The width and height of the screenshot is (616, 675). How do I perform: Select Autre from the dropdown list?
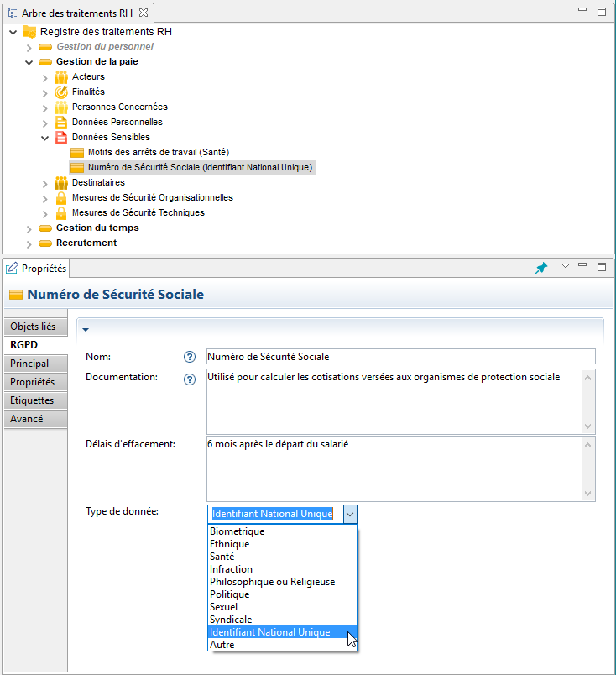(222, 645)
